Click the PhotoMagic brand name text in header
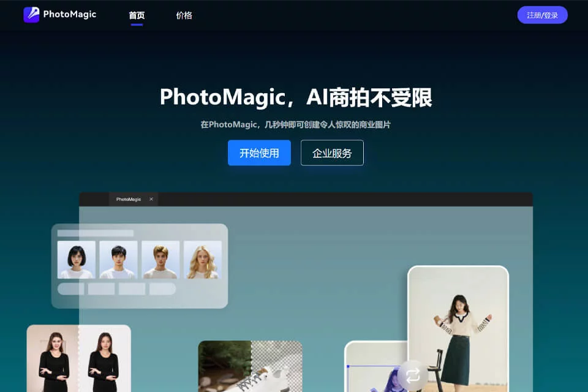This screenshot has height=392, width=588. coord(70,14)
